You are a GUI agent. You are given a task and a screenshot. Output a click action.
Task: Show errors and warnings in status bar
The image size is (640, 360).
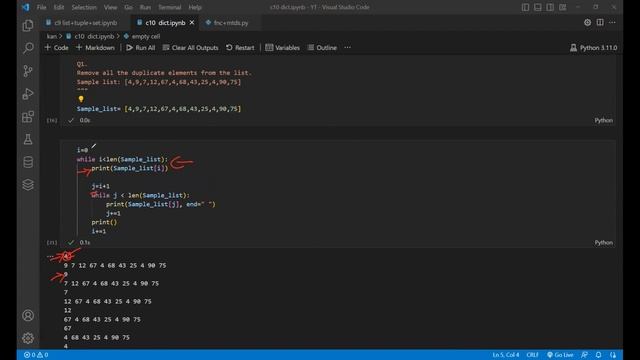click(x=36, y=355)
